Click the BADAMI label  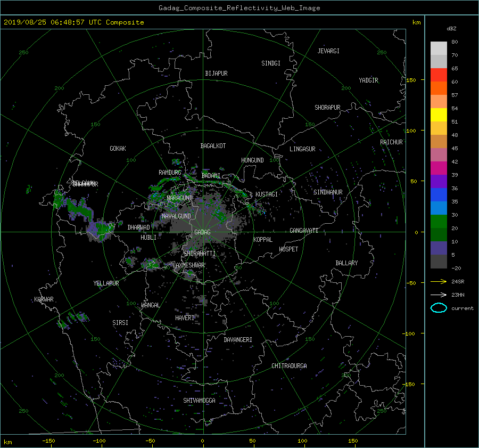pyautogui.click(x=211, y=176)
